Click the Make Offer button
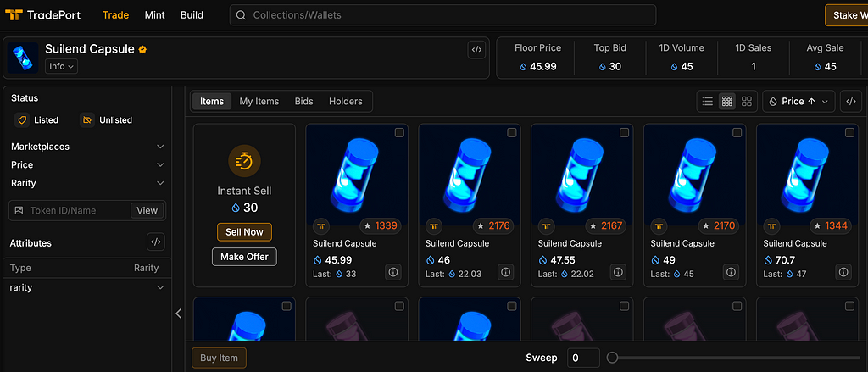 [x=244, y=257]
